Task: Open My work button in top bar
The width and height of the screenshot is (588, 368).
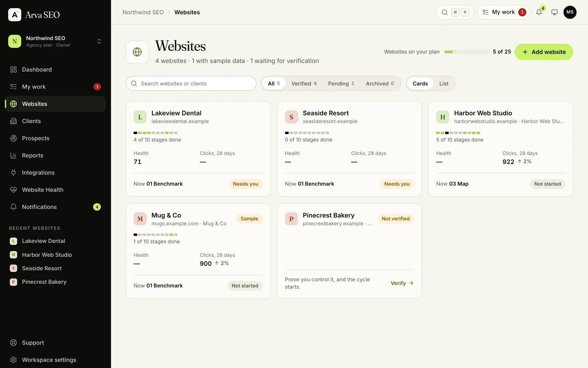Action: pyautogui.click(x=503, y=12)
